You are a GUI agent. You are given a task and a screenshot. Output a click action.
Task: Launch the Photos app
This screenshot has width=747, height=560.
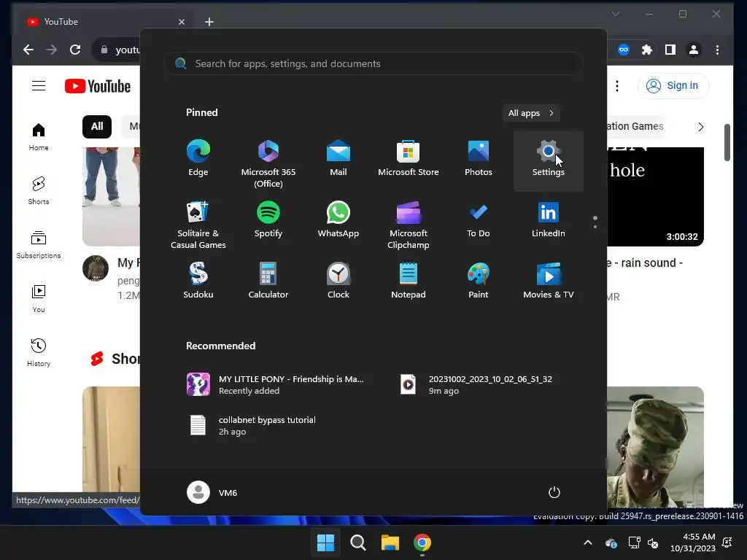[479, 160]
